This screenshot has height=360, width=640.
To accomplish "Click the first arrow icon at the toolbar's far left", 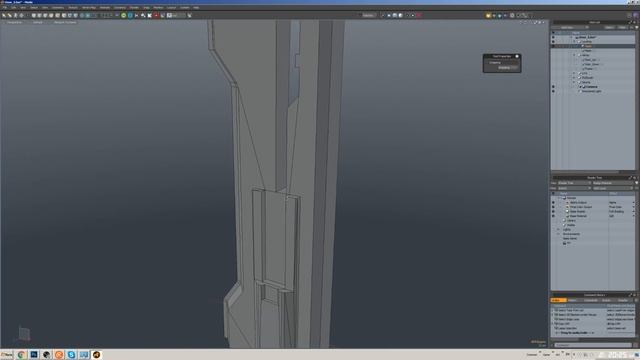I will pos(4,16).
